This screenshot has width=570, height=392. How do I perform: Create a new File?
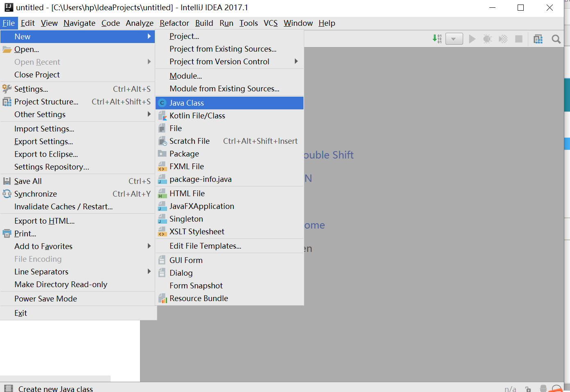pos(229,128)
